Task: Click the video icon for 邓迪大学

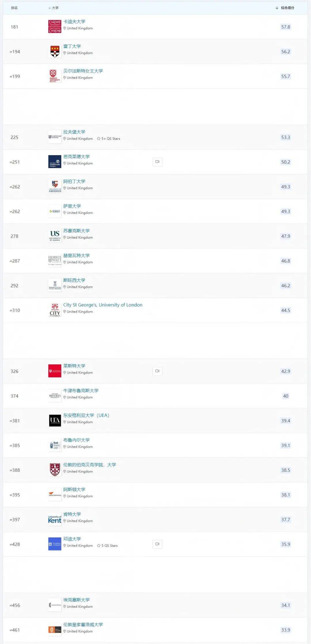Action: coord(157,544)
